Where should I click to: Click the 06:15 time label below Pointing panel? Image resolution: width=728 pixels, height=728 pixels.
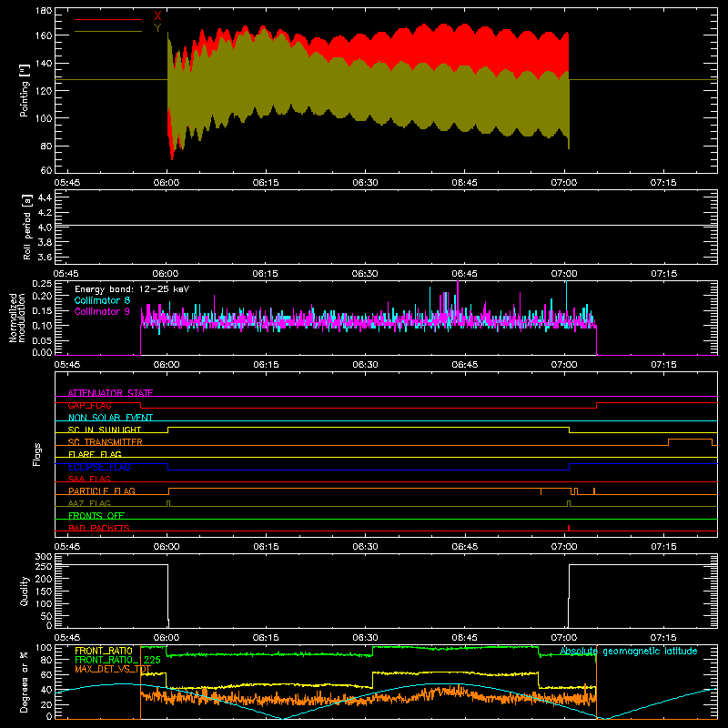[266, 183]
